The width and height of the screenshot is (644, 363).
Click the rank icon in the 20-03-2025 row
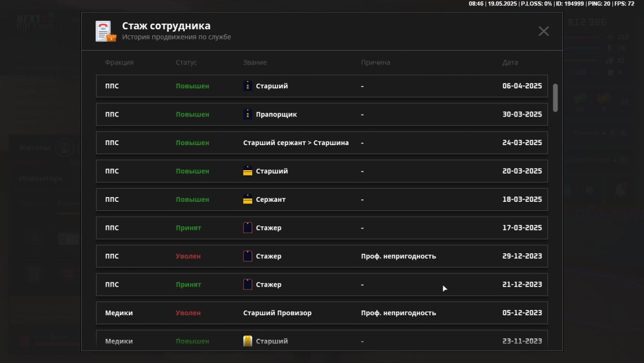pos(247,171)
